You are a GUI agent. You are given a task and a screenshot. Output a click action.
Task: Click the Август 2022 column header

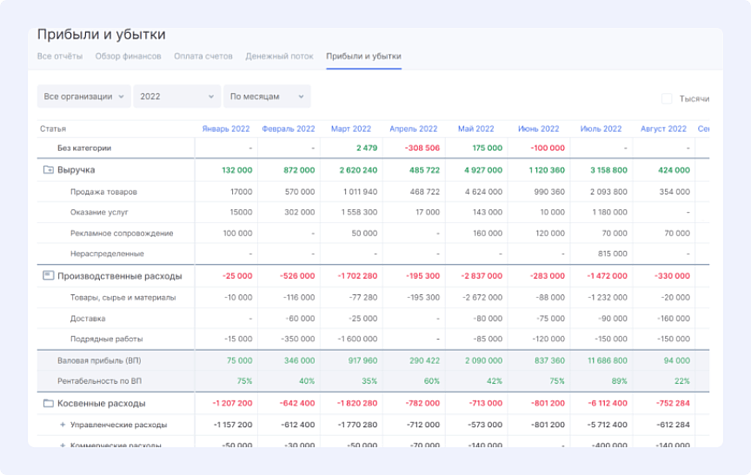pyautogui.click(x=663, y=129)
